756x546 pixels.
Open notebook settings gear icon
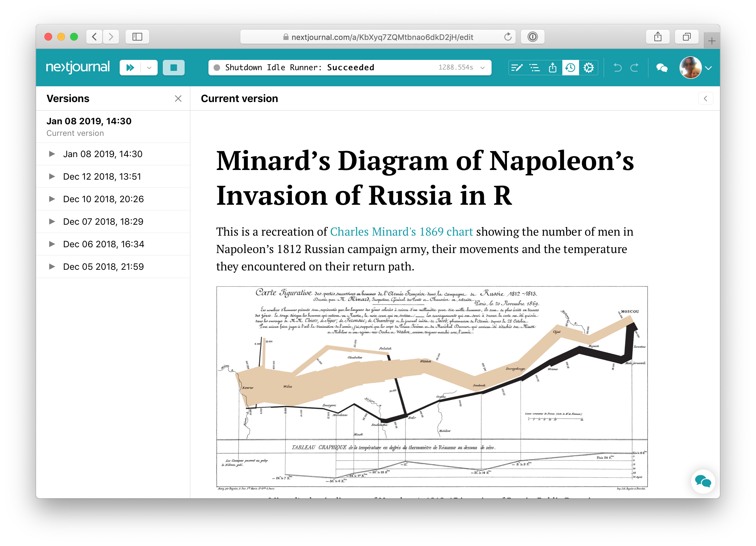(588, 68)
